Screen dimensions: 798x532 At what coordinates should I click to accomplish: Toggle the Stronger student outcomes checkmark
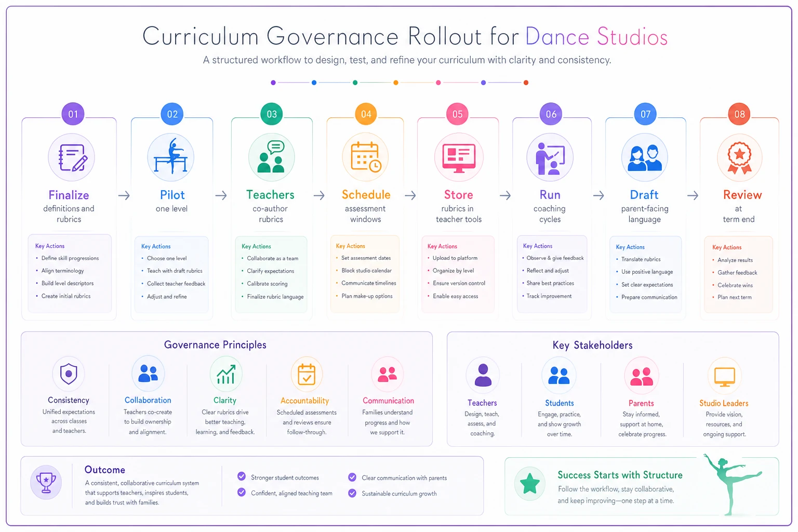[242, 476]
